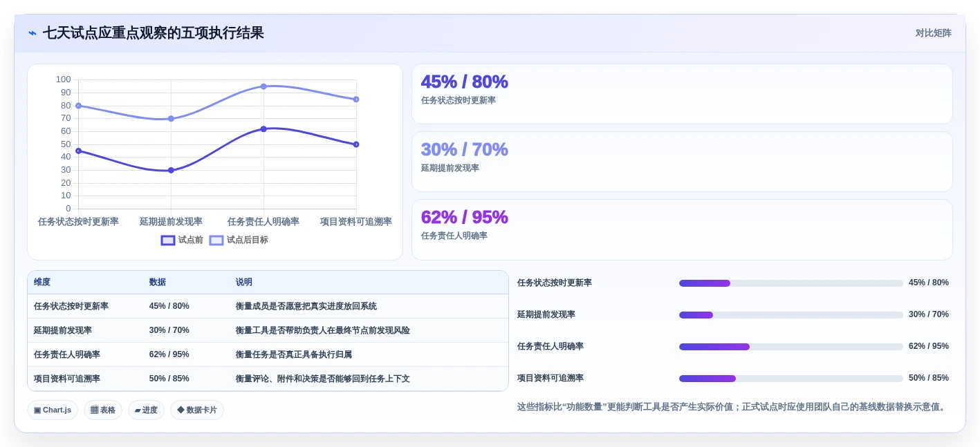
Task: Click the title 七天试点应重点观察的五项执行结果
Action: tap(154, 33)
